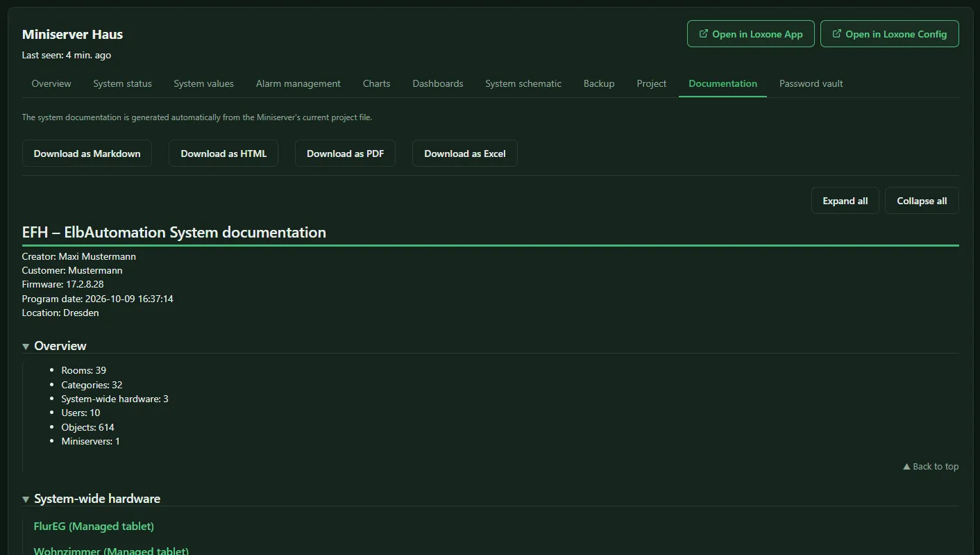This screenshot has width=980, height=555.
Task: Click the 'Miniservers: 1' list item
Action: (x=90, y=441)
